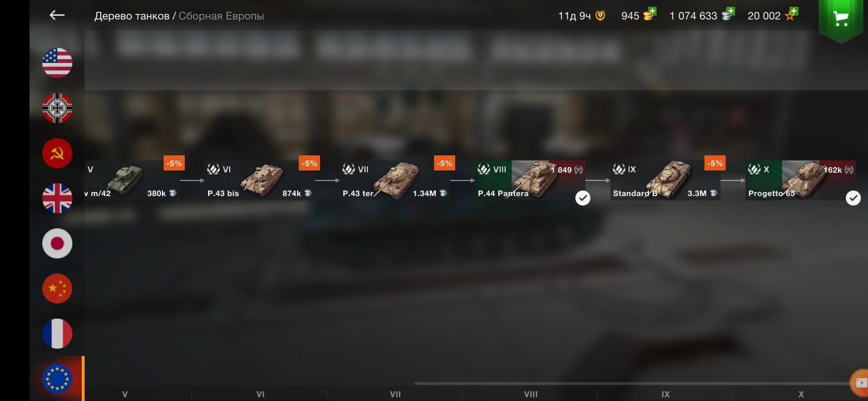Select the Japan flag icon

(x=57, y=243)
